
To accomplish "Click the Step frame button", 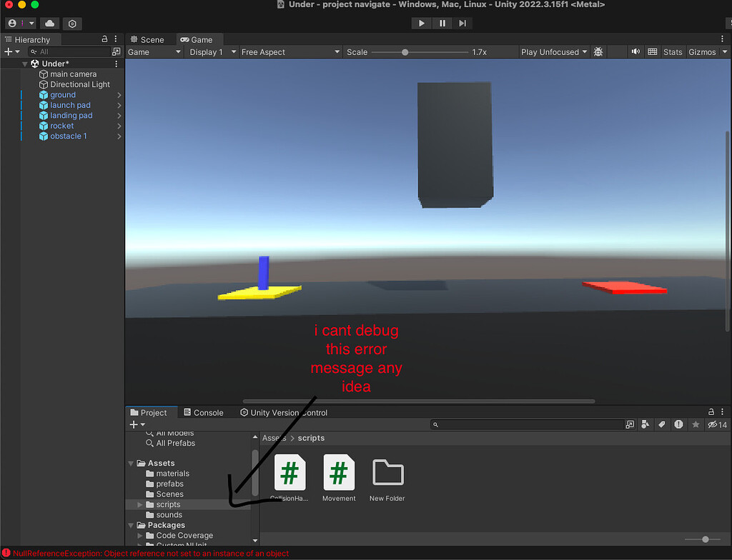I will pos(463,23).
